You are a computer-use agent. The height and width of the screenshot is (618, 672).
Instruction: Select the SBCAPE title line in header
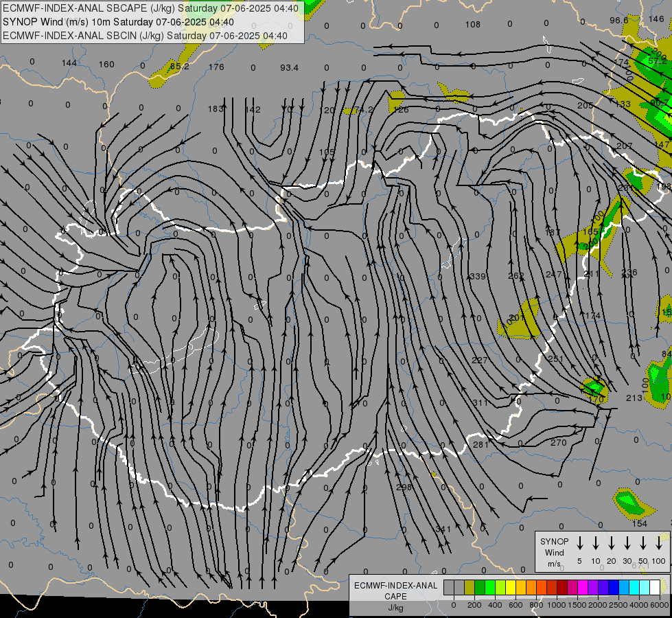(x=151, y=8)
